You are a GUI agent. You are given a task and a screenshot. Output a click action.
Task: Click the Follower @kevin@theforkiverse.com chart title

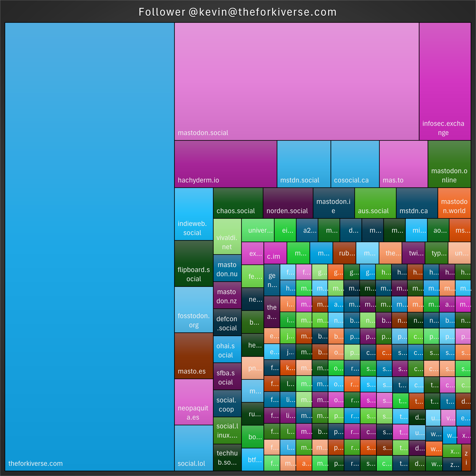tap(238, 12)
